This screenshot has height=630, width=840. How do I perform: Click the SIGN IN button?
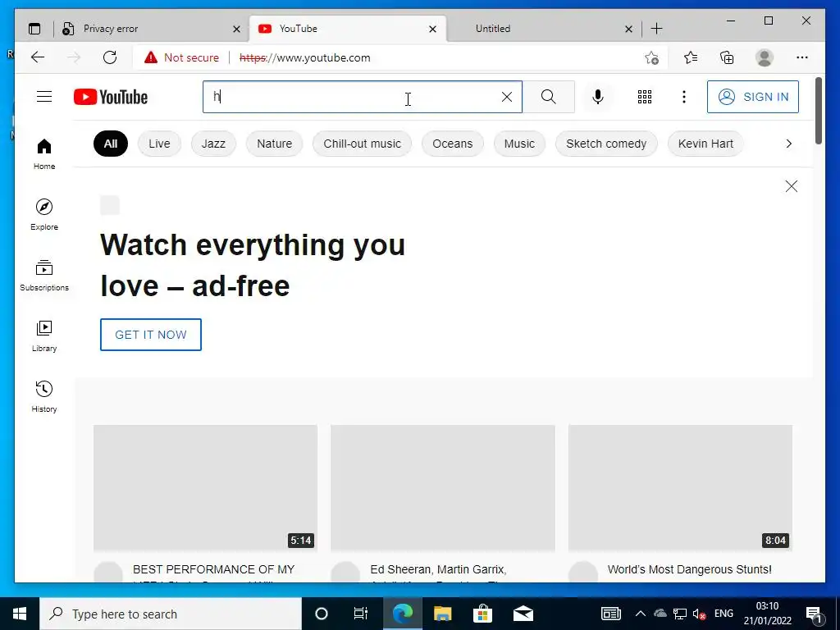pos(753,97)
